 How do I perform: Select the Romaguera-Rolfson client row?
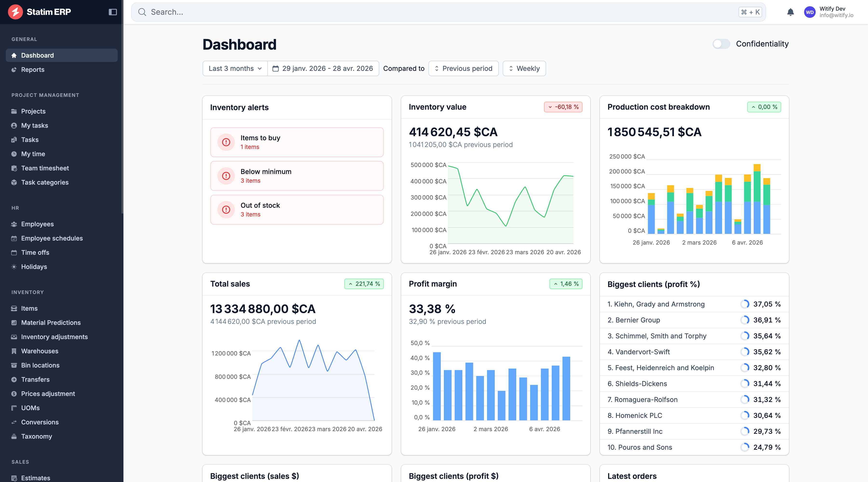(694, 400)
